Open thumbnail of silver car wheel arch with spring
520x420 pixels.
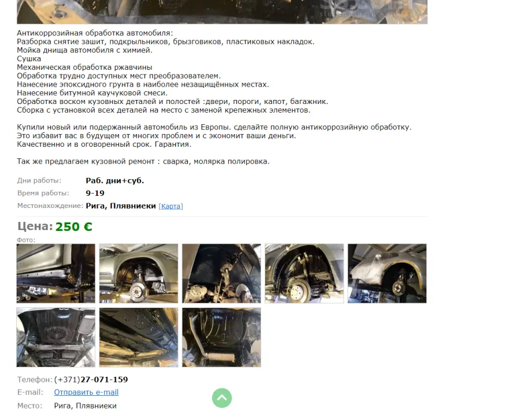pos(139,273)
